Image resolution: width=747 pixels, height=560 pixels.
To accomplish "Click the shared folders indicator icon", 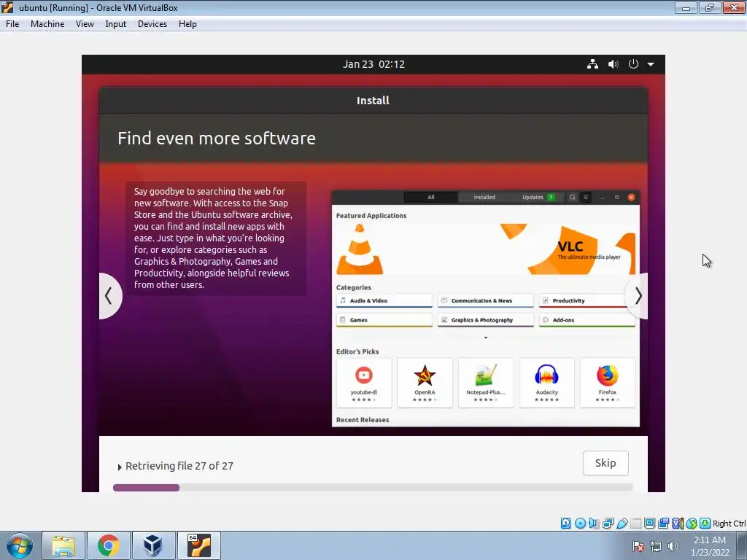I will pyautogui.click(x=635, y=524).
